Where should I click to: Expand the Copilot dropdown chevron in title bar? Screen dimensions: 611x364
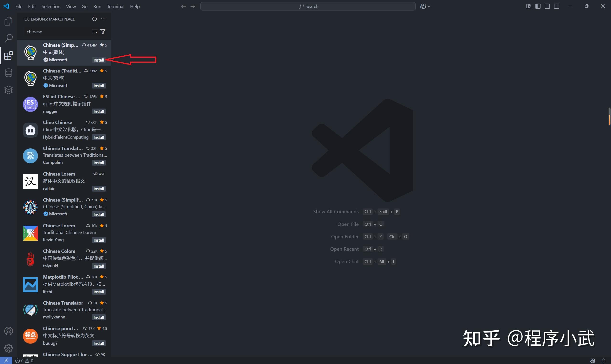point(429,6)
